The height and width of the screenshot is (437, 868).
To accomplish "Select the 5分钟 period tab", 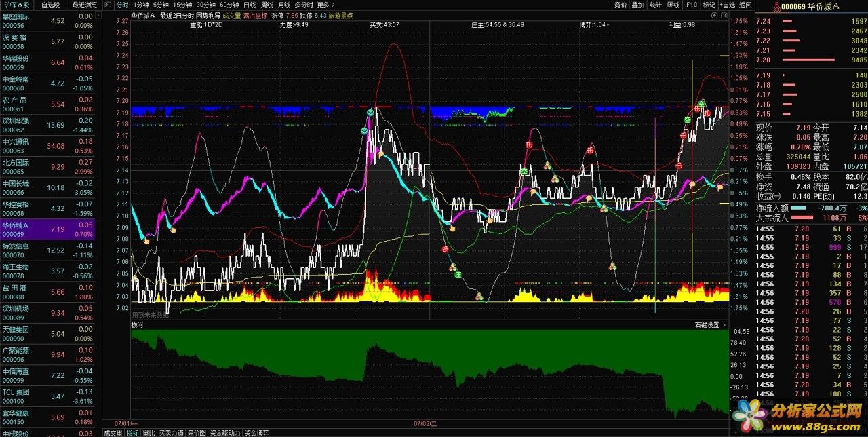I will pos(161,5).
